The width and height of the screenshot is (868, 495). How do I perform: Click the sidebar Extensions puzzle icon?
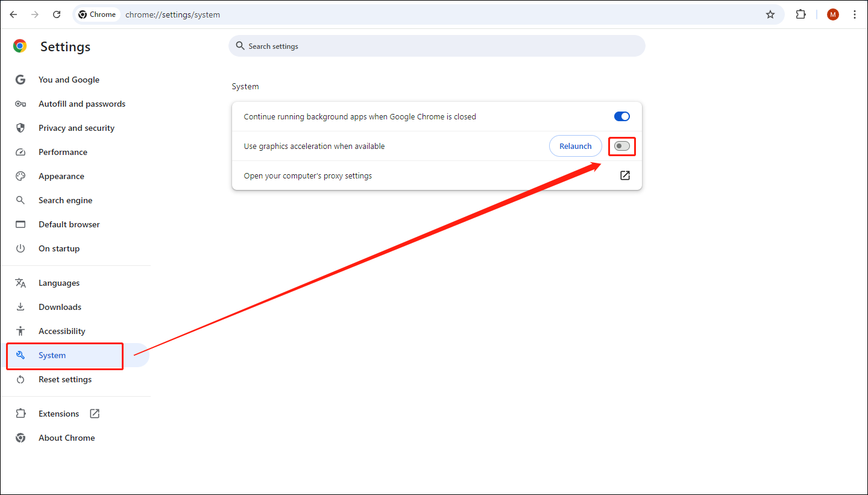tap(20, 414)
